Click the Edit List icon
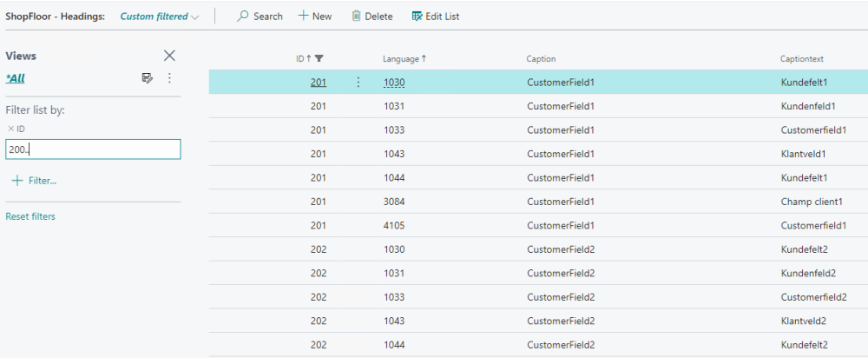This screenshot has width=868, height=358. click(x=418, y=17)
